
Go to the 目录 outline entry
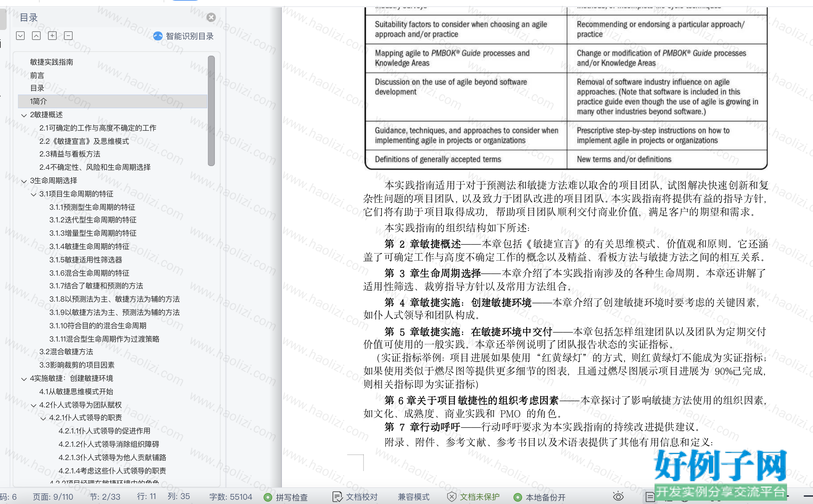click(x=37, y=88)
